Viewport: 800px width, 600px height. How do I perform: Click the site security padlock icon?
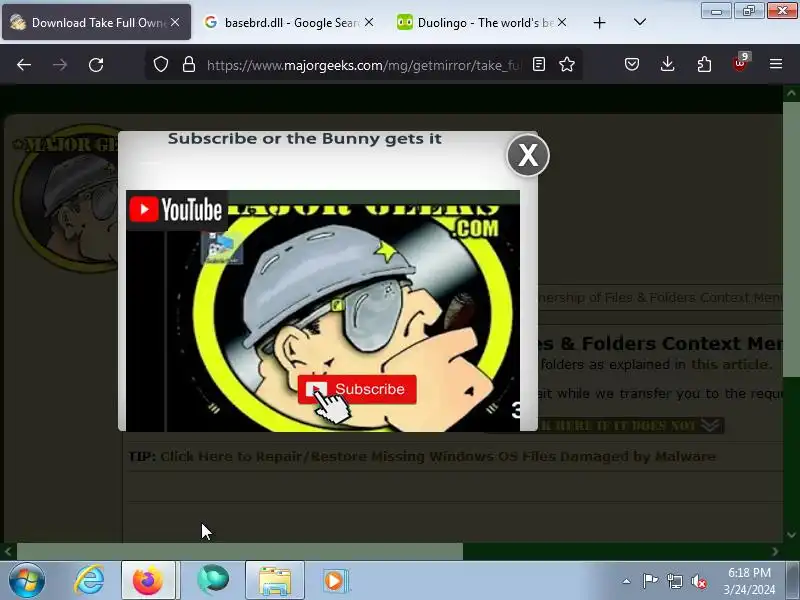point(189,64)
